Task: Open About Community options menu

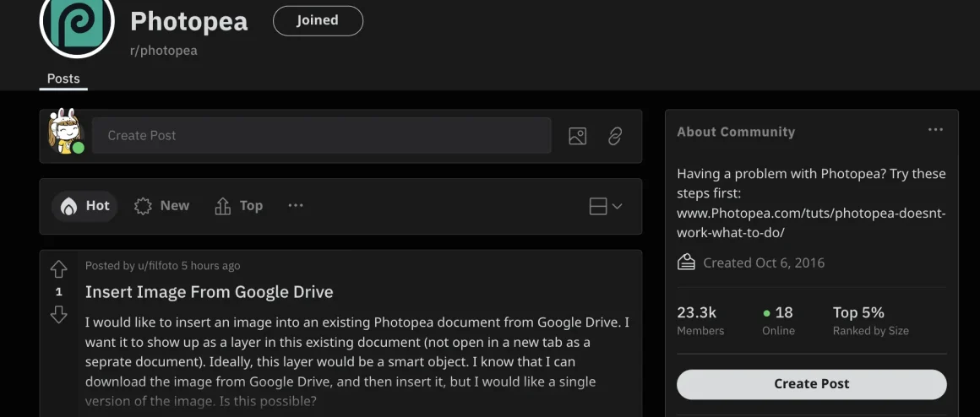Action: tap(934, 131)
